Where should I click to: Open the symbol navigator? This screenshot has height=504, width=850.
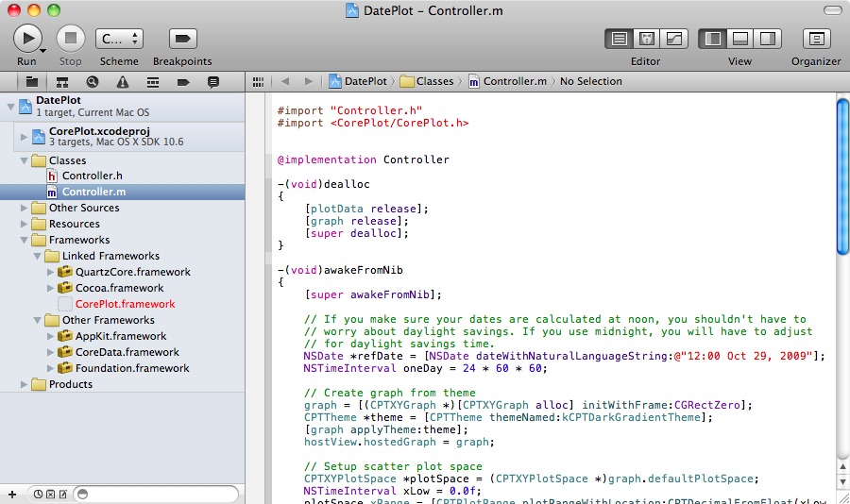62,82
